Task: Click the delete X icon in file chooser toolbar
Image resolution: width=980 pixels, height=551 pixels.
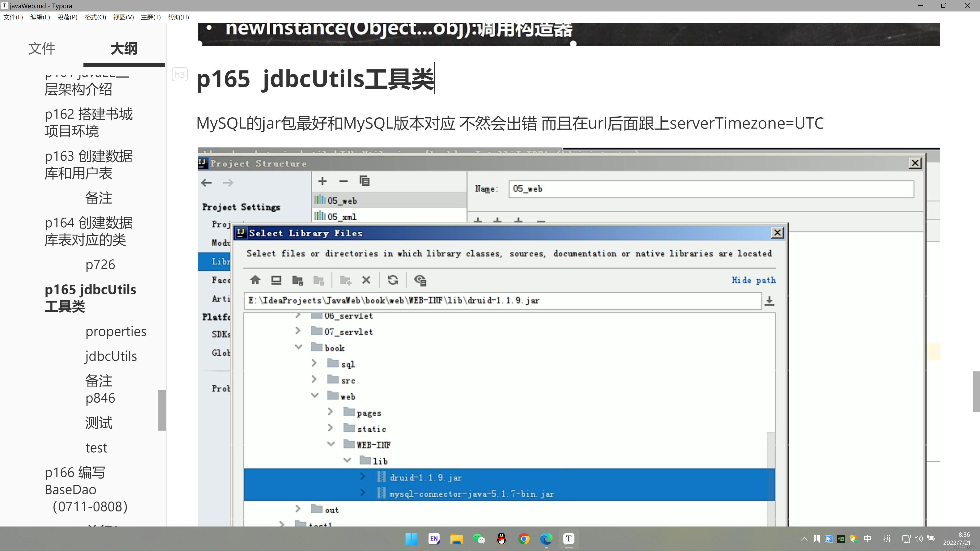Action: (x=366, y=280)
